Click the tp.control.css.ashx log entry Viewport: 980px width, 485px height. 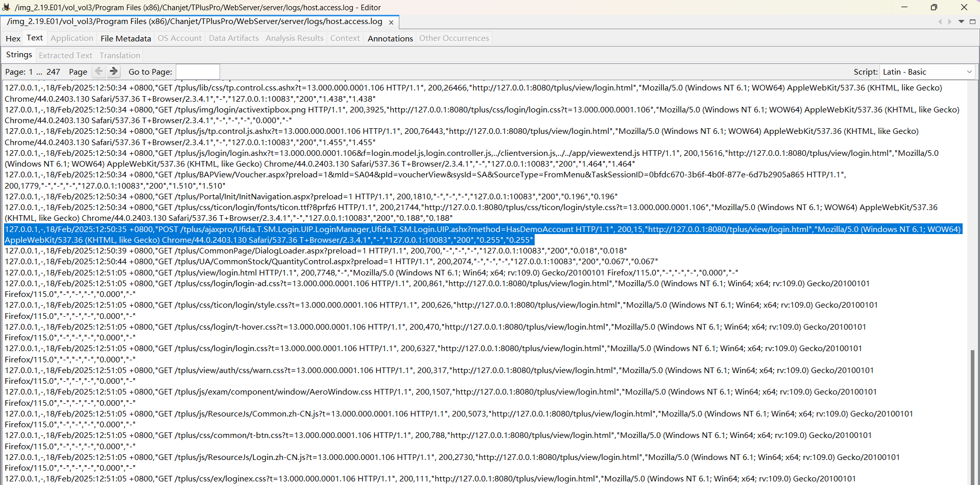point(473,93)
